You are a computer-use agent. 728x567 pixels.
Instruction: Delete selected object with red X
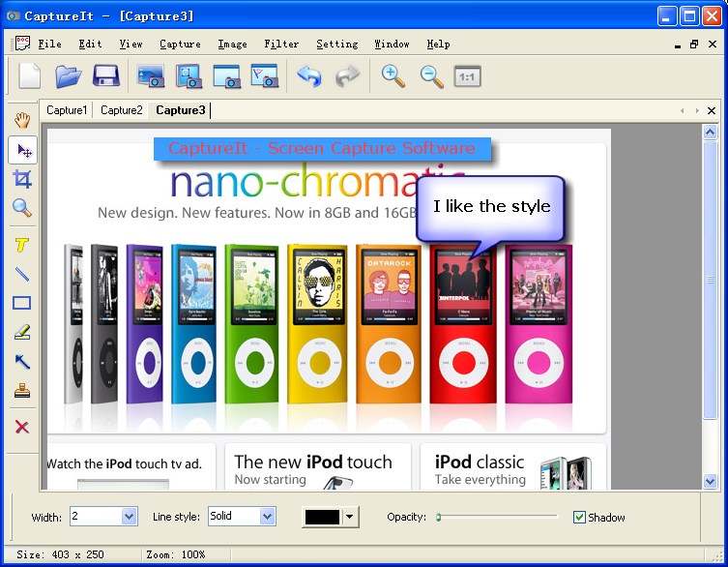click(22, 427)
